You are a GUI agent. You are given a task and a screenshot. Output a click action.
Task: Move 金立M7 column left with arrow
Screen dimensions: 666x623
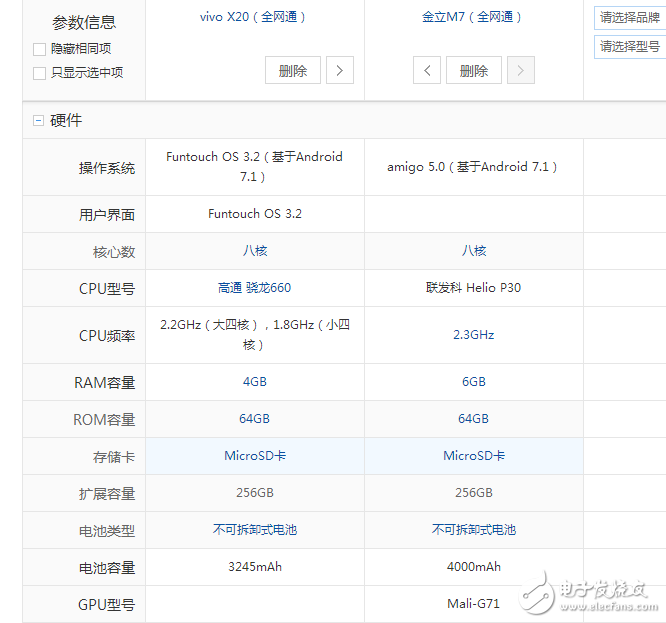[427, 70]
